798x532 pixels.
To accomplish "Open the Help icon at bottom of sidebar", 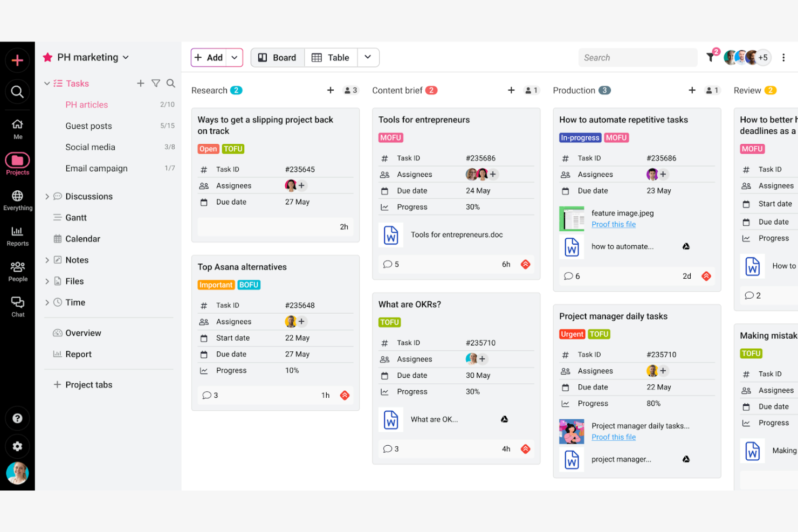I will click(x=17, y=418).
